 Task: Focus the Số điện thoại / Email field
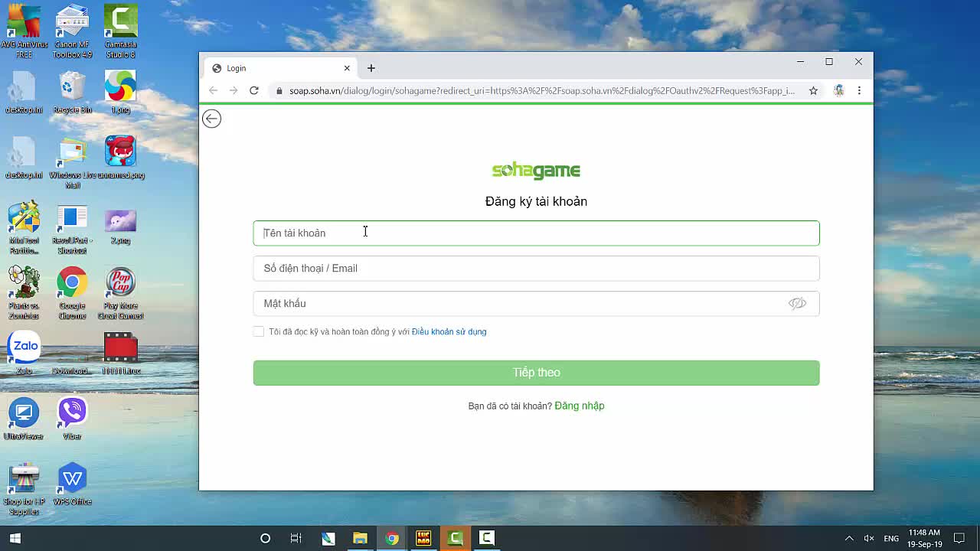click(x=536, y=269)
